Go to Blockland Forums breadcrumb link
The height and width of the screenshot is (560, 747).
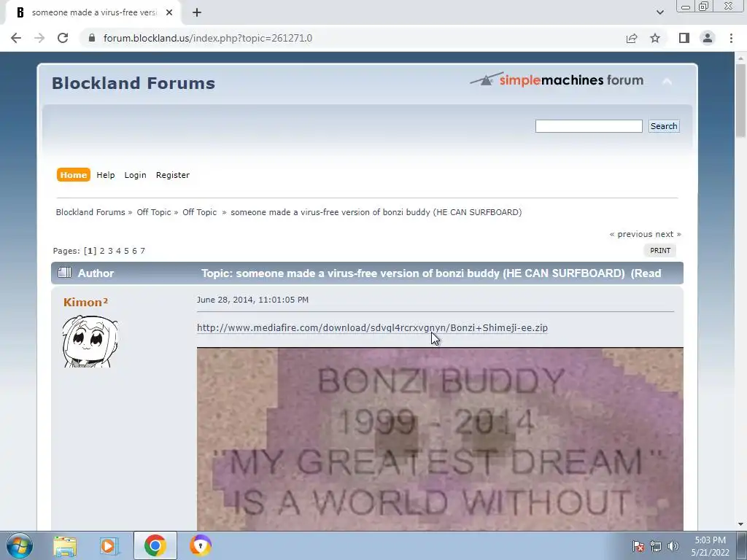[90, 212]
